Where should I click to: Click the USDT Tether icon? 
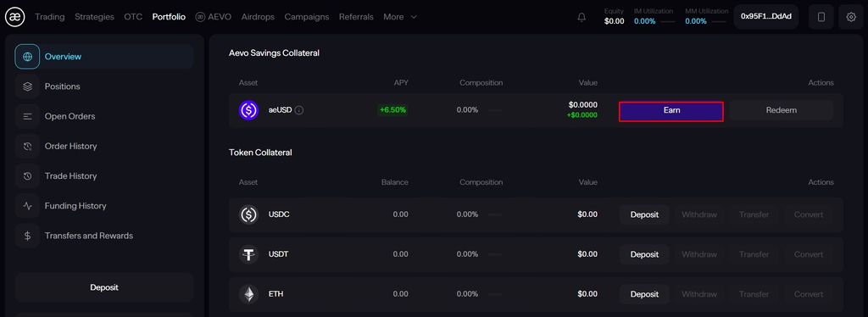tap(248, 254)
